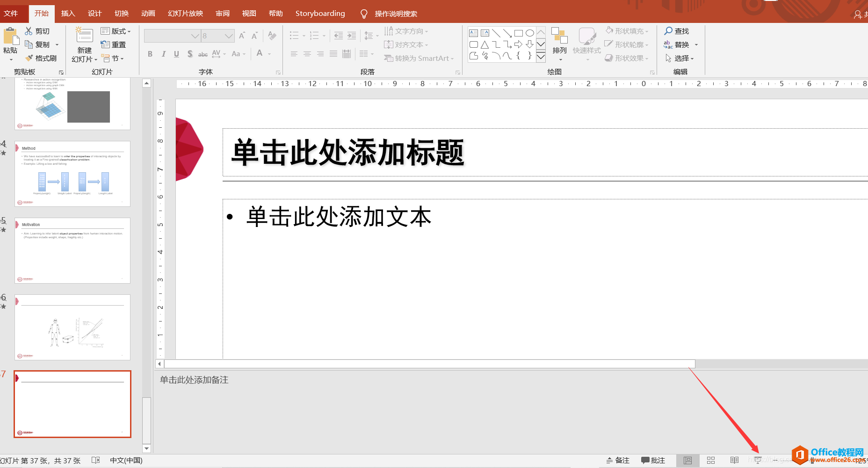The width and height of the screenshot is (868, 468).
Task: Align text left in paragraph group
Action: click(294, 54)
